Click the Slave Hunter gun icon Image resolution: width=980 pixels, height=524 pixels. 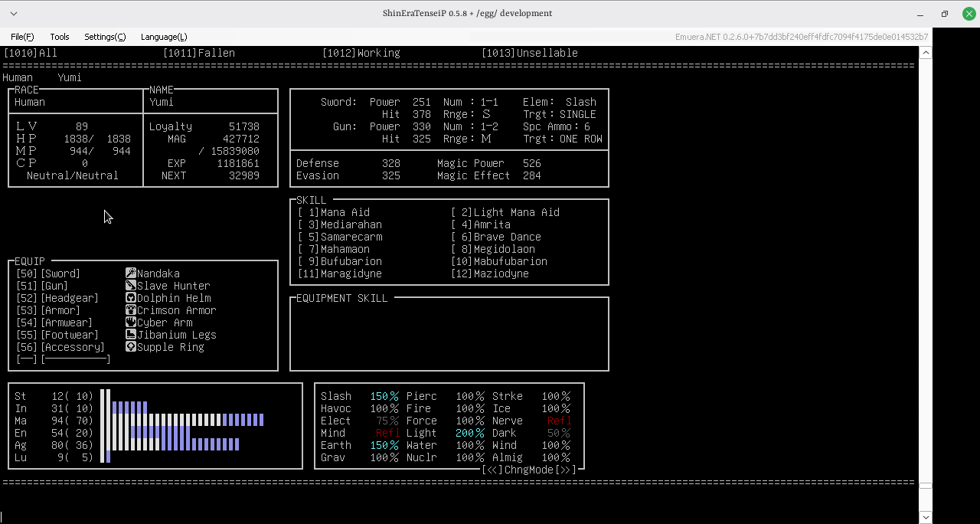click(x=131, y=286)
